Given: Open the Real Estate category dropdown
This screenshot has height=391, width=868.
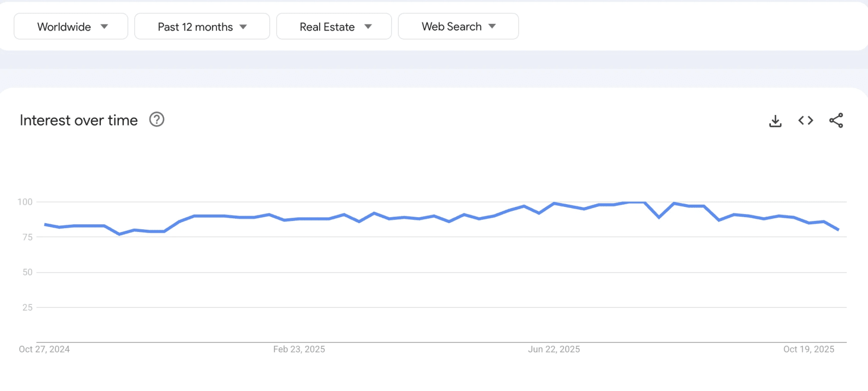Looking at the screenshot, I should pyautogui.click(x=334, y=27).
